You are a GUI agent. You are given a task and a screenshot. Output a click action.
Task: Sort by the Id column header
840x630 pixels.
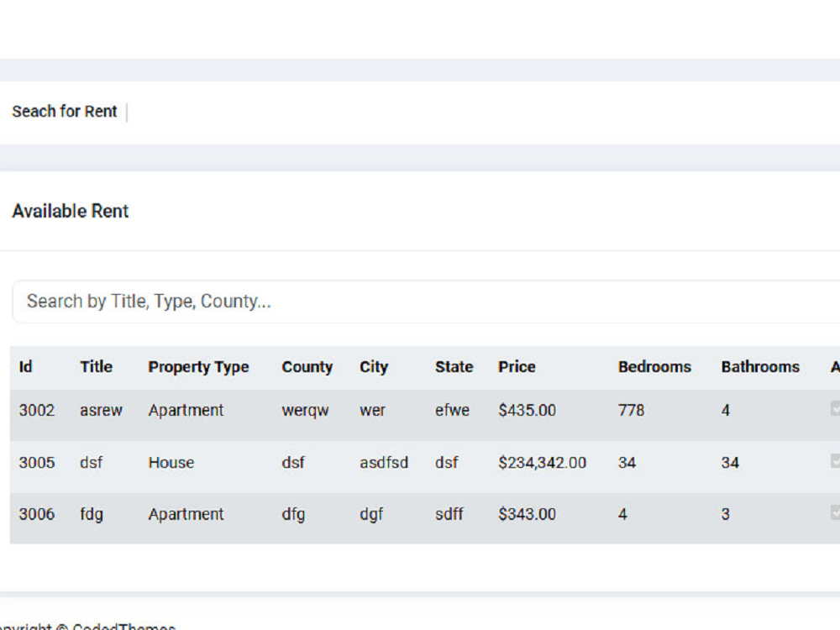(26, 367)
